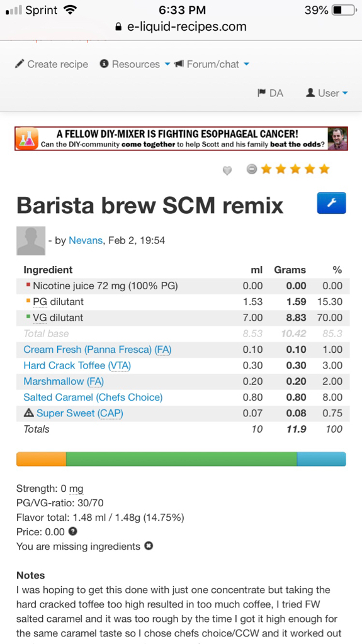Click the author avatar placeholder image
The width and height of the screenshot is (362, 644).
pos(31,241)
